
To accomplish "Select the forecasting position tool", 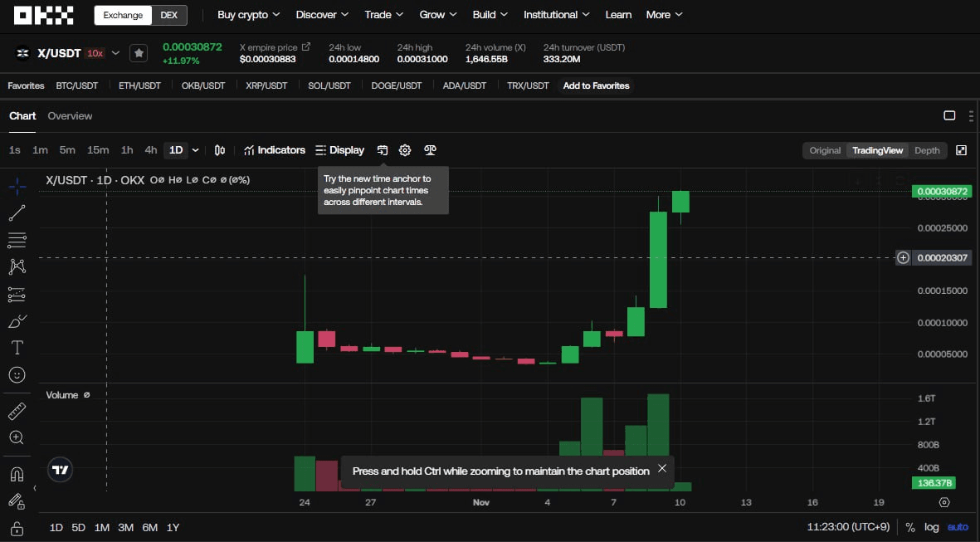I will pos(17,295).
